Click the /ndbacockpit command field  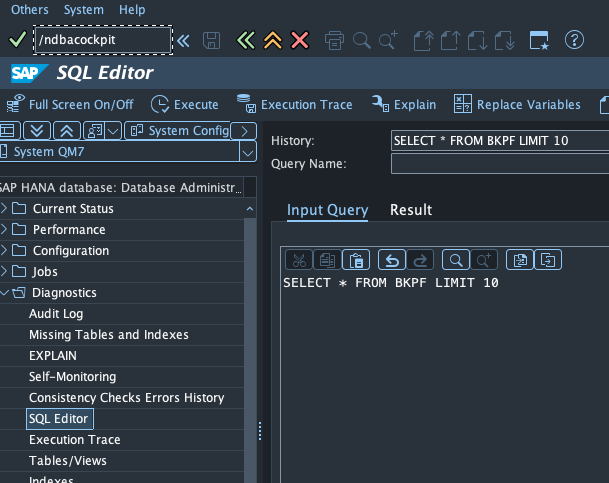103,40
